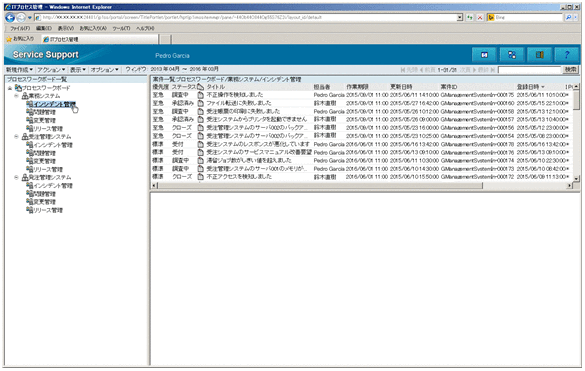Click the refresh icon beside address bar

coord(470,18)
